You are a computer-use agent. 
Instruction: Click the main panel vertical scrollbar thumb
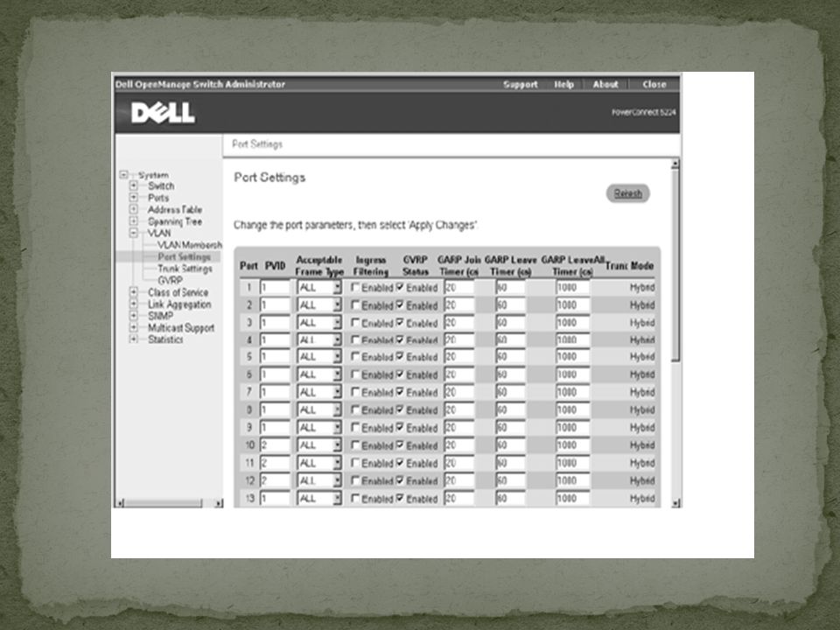point(675,265)
